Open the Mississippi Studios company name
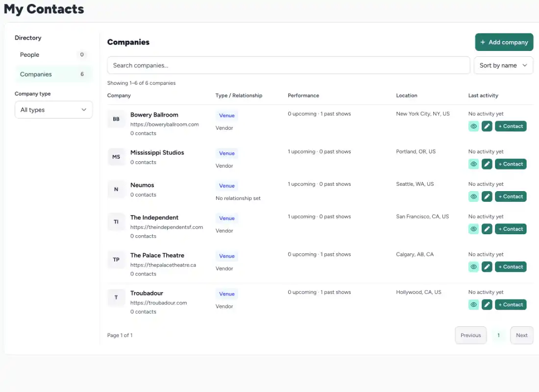 157,153
